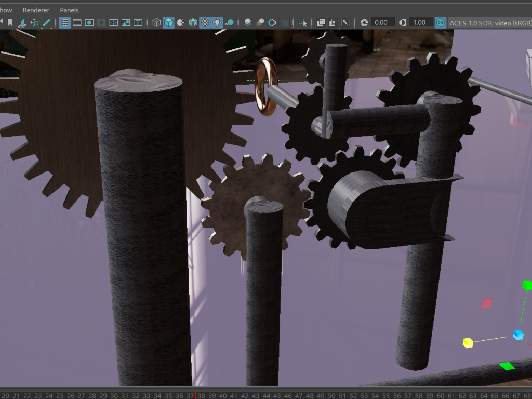Click the red plane manipulator handle

point(487,303)
